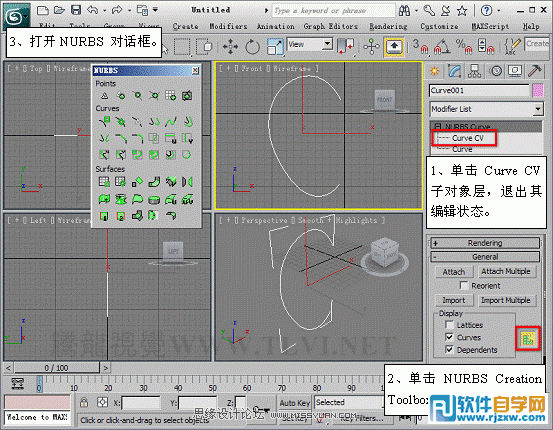Viewport: 553px width, 430px height.
Task: Enable the Lattices display checkbox
Action: coord(450,325)
